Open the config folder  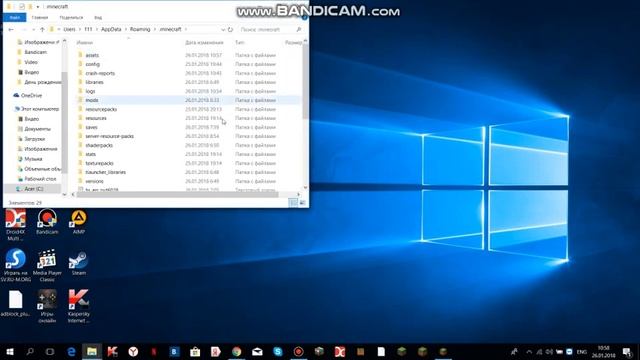92,64
